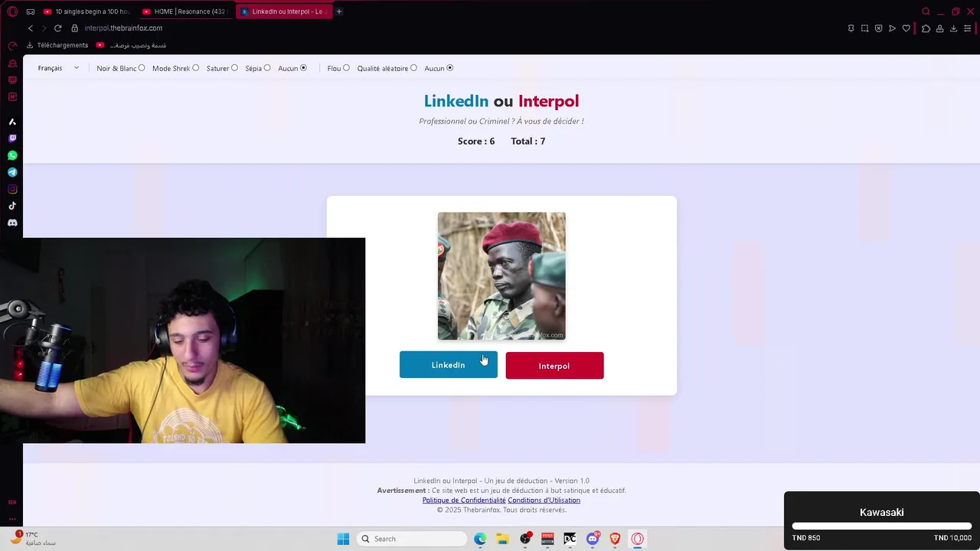Viewport: 980px width, 551px height.
Task: Reload the page with the refresh icon
Action: [57, 28]
